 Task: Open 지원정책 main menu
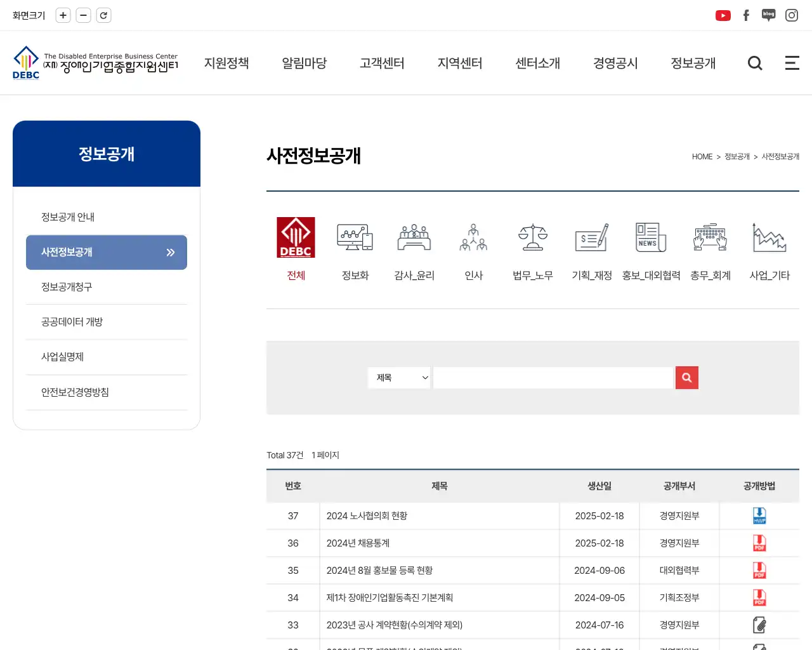pos(226,63)
